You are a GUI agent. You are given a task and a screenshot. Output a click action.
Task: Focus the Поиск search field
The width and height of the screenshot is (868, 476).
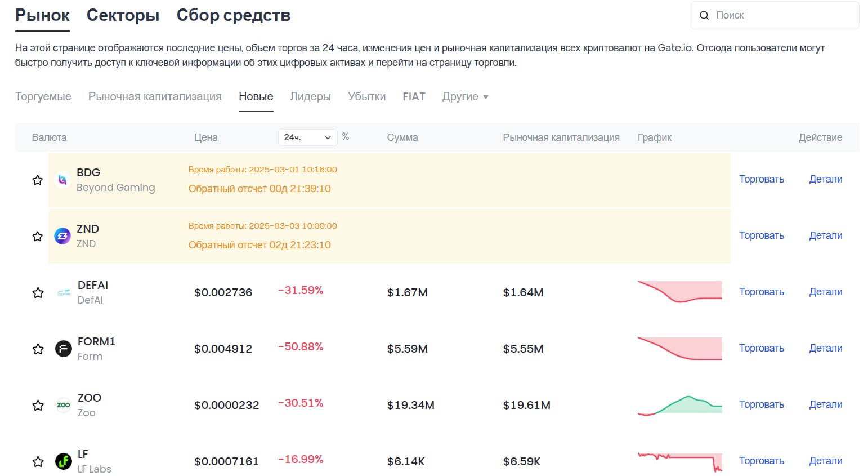point(775,15)
